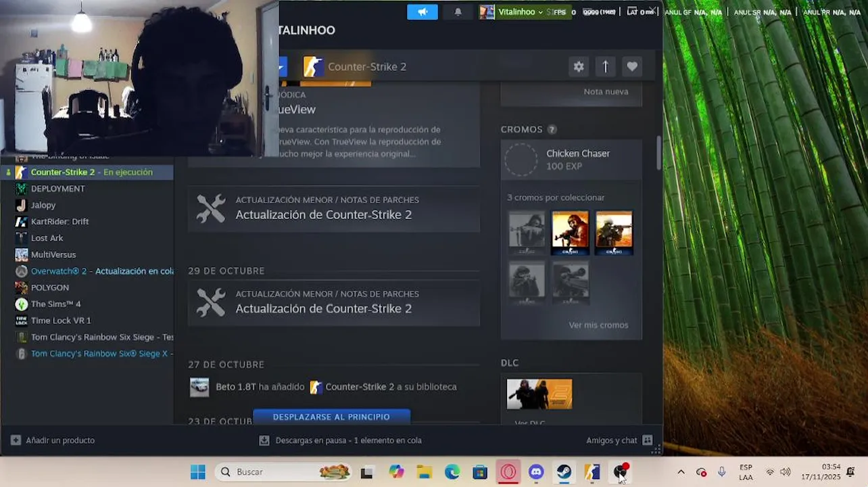Open the Windows Start menu
Viewport: 868px width, 487px height.
point(198,472)
